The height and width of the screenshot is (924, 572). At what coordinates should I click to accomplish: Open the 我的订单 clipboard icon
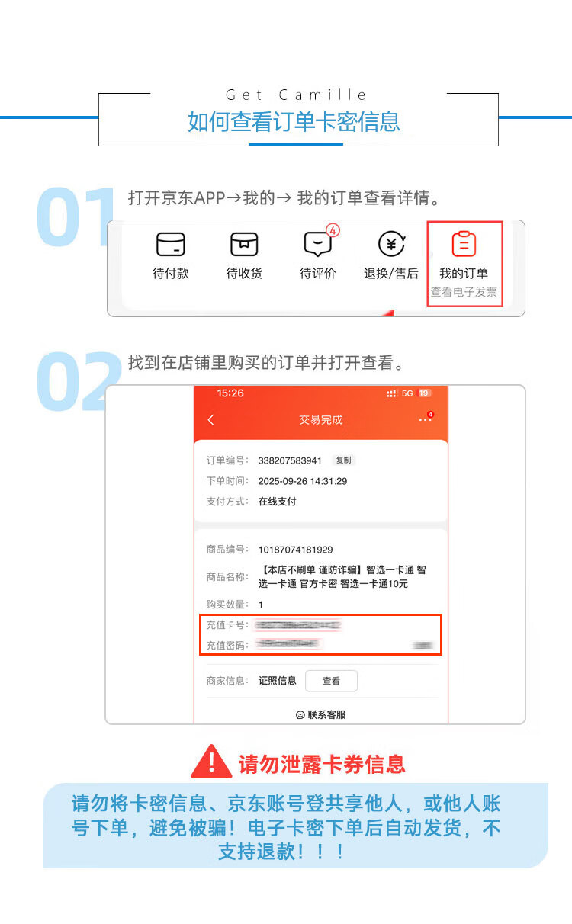tap(464, 244)
